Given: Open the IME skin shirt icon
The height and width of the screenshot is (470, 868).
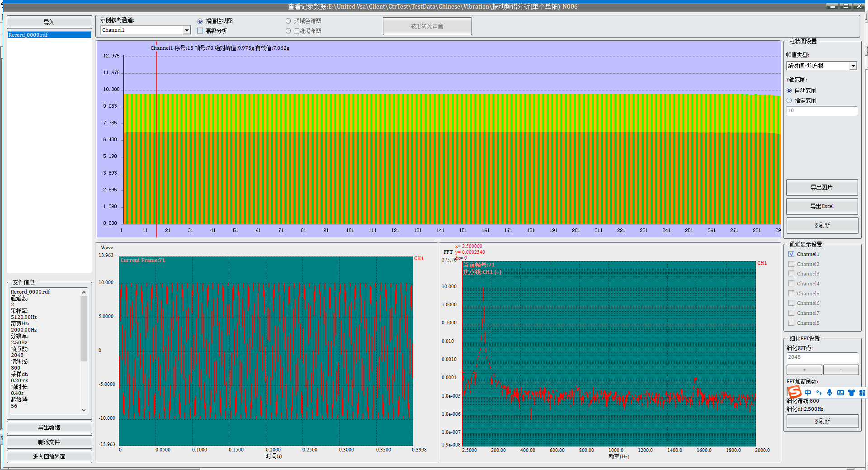Looking at the screenshot, I should tap(851, 393).
